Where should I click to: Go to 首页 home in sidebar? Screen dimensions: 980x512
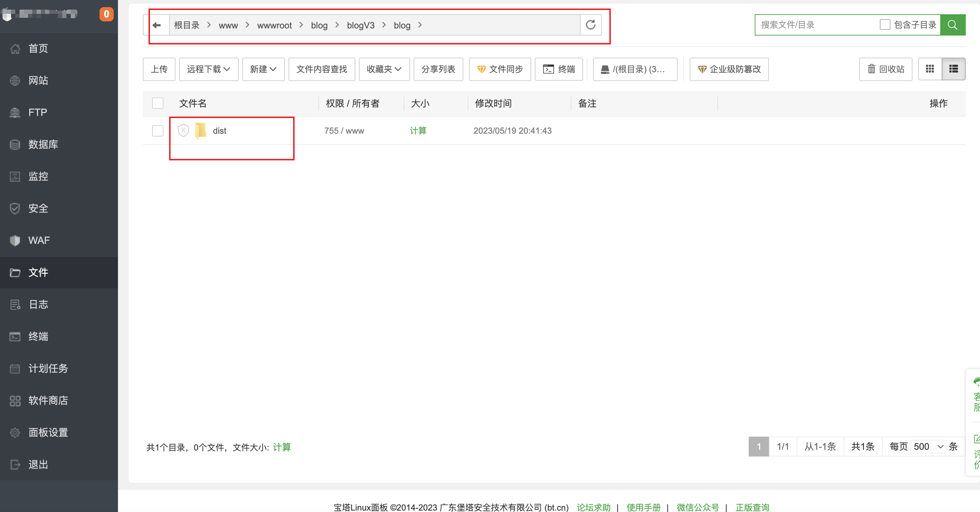pos(59,49)
